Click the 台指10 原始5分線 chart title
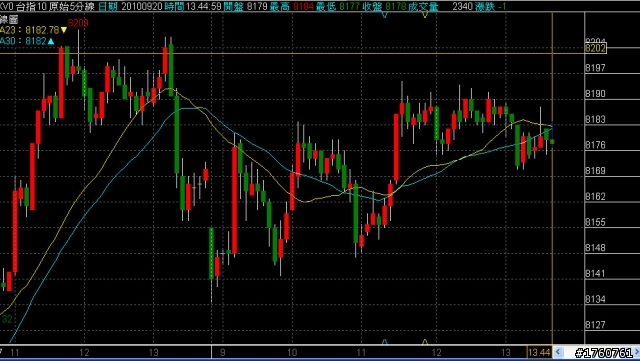The height and width of the screenshot is (361, 640). pos(56,7)
